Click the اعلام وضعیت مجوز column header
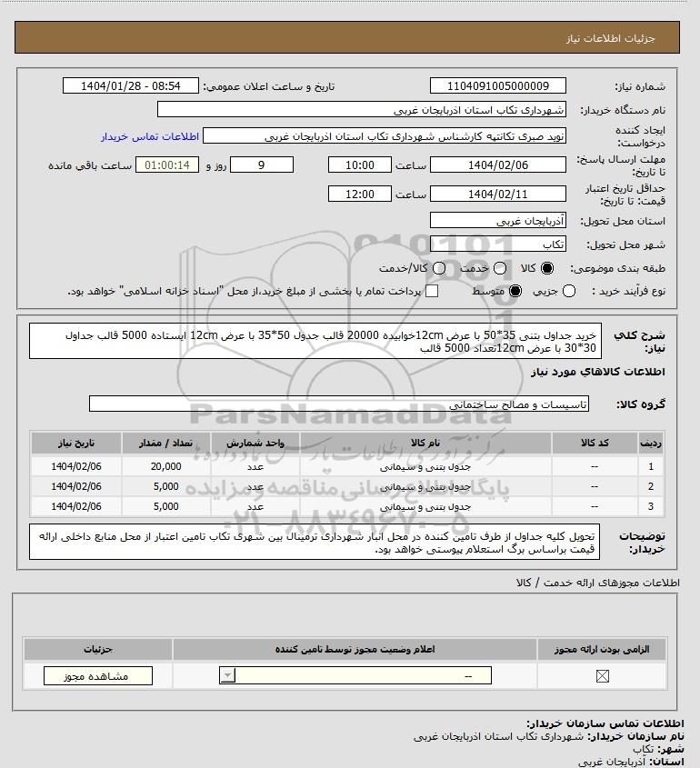Viewport: 700px width, 768px height. 355,650
